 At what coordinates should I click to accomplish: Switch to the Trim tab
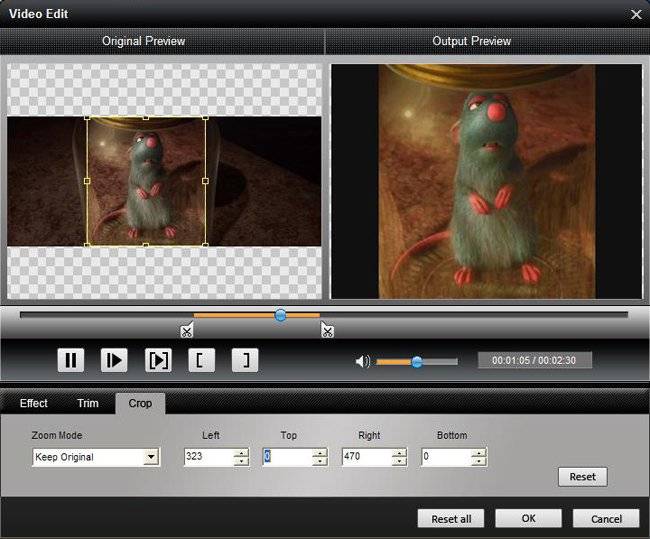click(88, 403)
